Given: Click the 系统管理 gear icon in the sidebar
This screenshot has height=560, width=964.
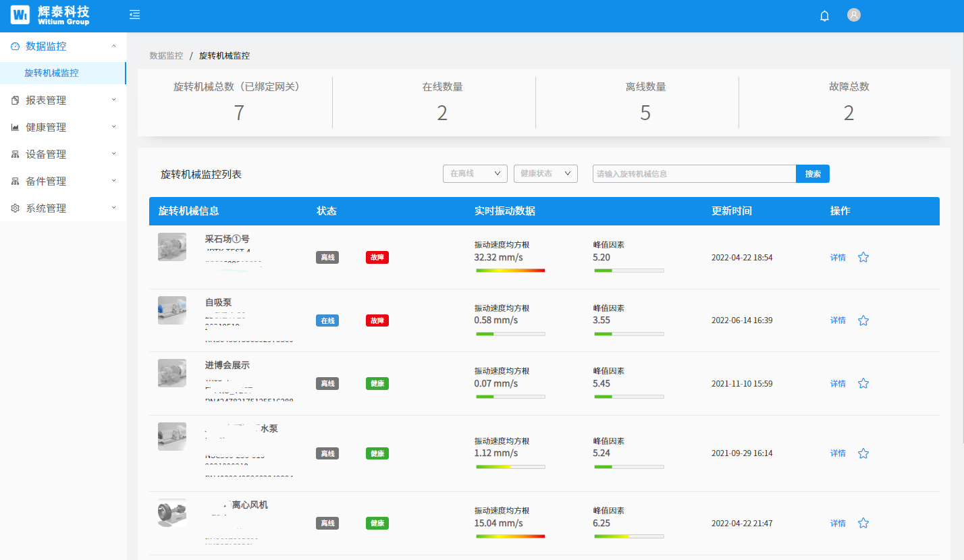Looking at the screenshot, I should pos(16,208).
